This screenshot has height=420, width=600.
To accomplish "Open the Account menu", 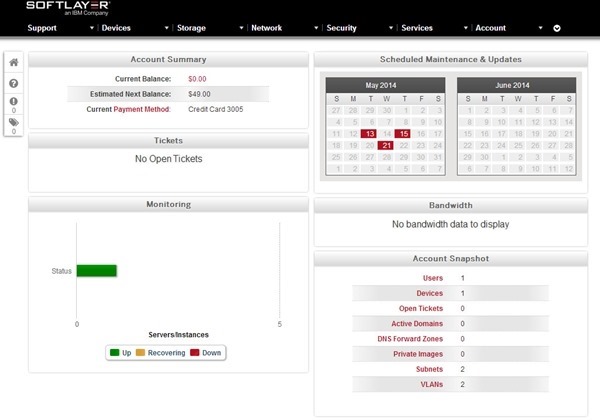I will [491, 28].
